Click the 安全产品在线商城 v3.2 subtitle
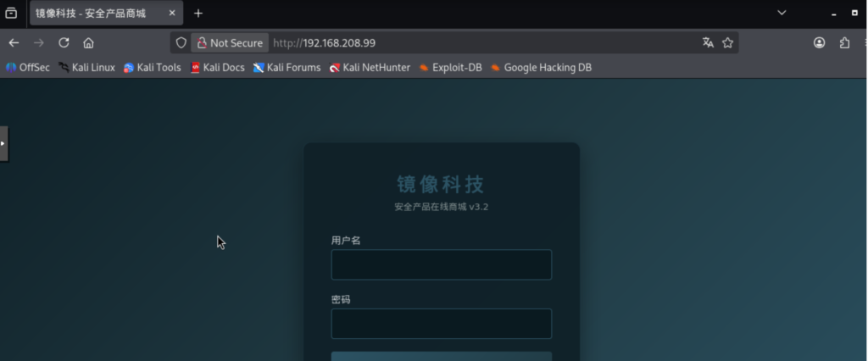868x361 pixels. click(x=441, y=207)
